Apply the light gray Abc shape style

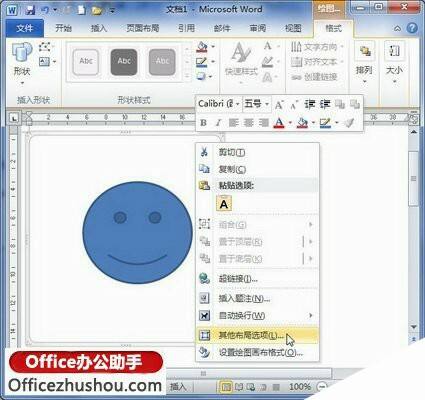tap(162, 62)
